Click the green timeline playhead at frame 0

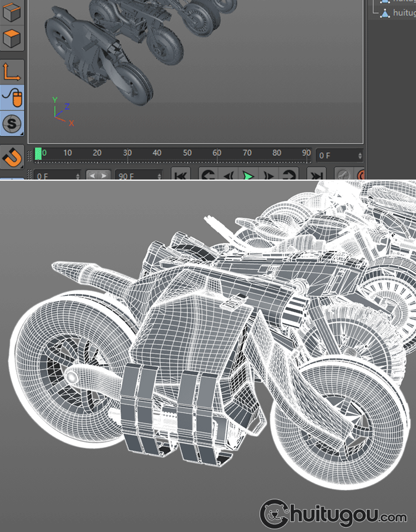[x=38, y=154]
